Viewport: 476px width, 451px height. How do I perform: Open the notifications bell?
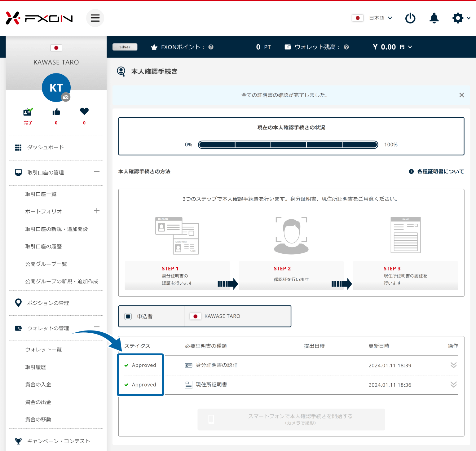coord(434,18)
